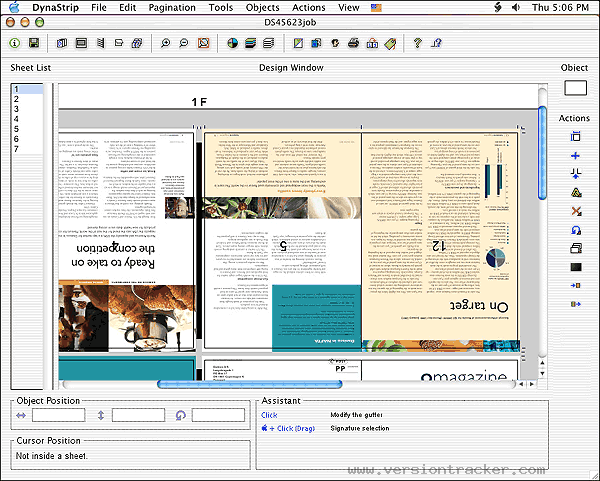Click the design window vertical scrollbar thumb
The width and height of the screenshot is (600, 481).
542,153
